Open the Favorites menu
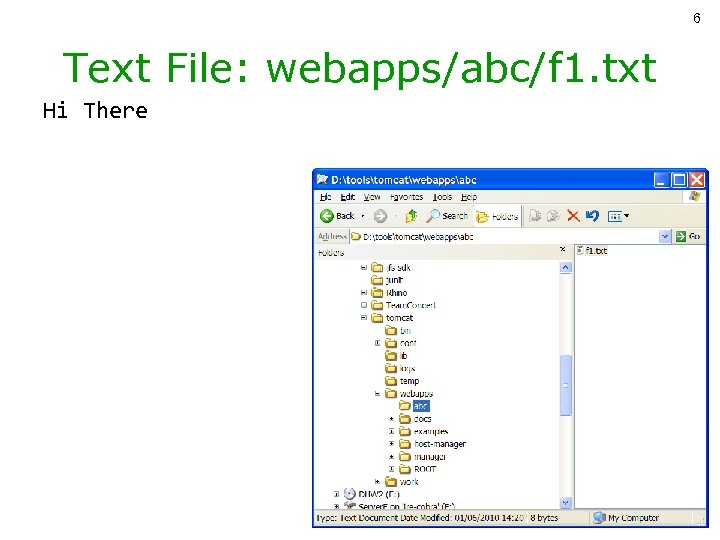The height and width of the screenshot is (540, 720). click(x=406, y=197)
